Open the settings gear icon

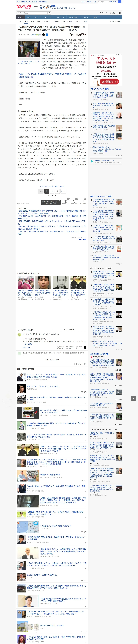tap(120, 13)
